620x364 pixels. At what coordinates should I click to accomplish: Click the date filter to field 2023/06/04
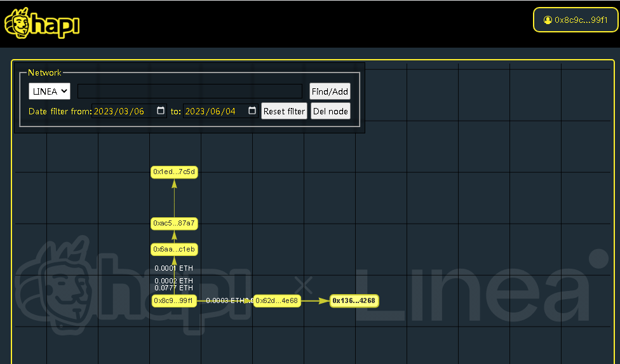(x=220, y=111)
